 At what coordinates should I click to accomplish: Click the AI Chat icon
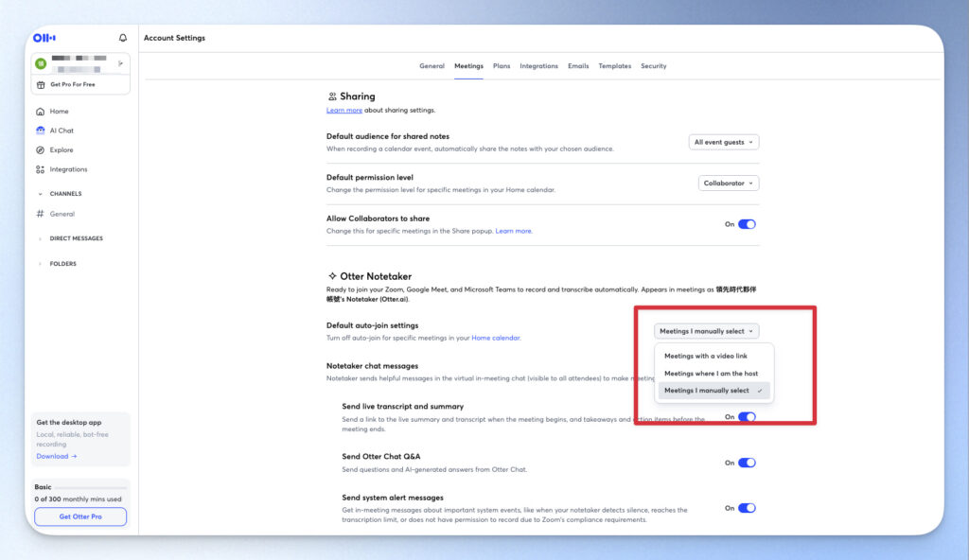[x=40, y=131]
